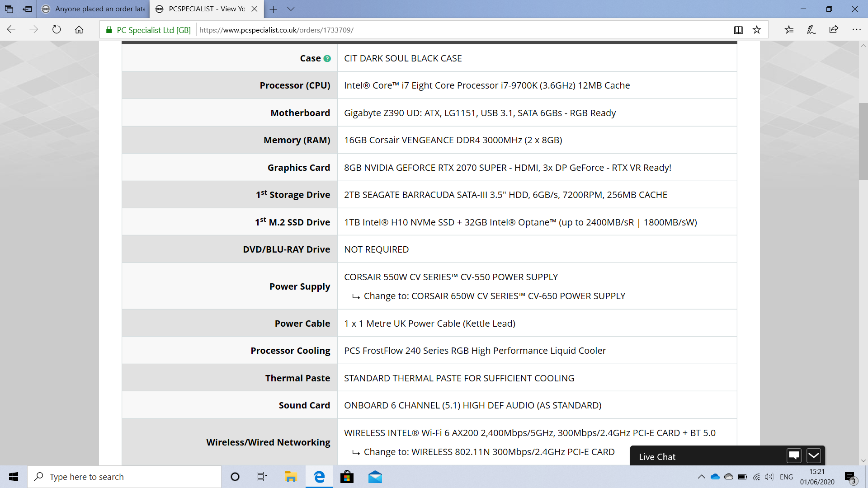
Task: Share this page icon
Action: tap(834, 30)
